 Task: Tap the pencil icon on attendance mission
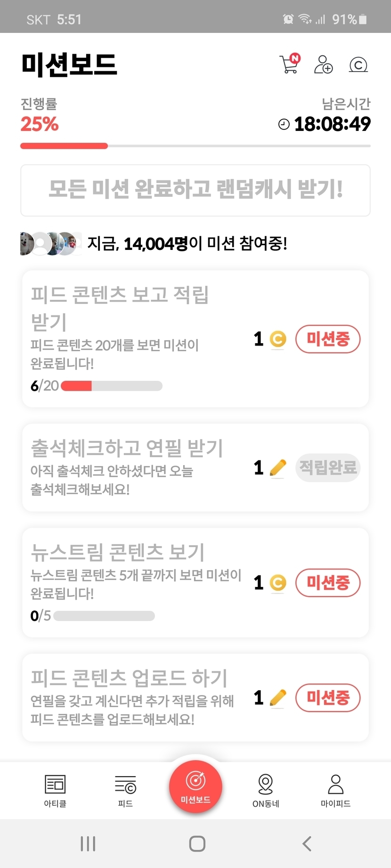(x=278, y=468)
